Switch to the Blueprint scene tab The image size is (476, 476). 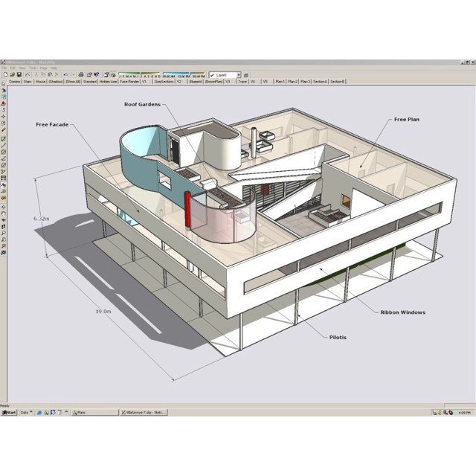click(195, 82)
